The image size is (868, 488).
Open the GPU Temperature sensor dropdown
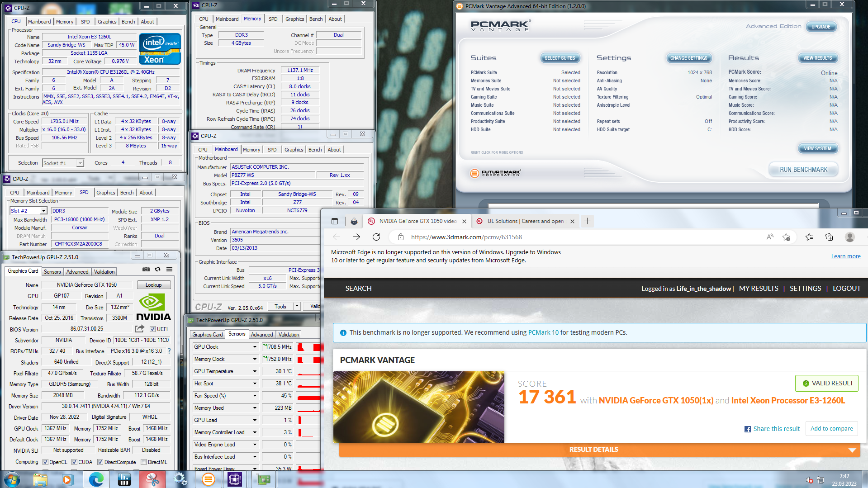coord(255,371)
